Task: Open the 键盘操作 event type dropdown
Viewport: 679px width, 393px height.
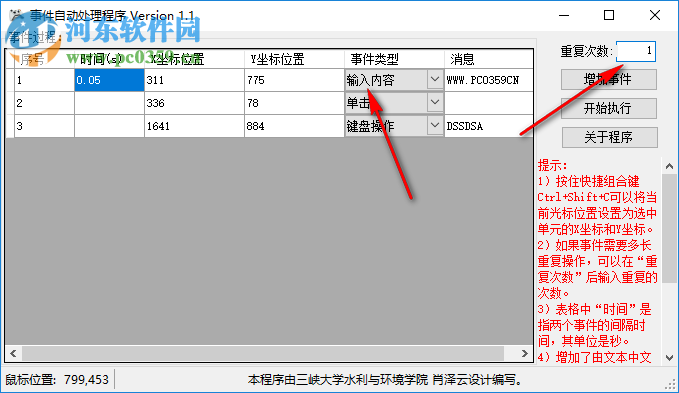Action: [x=435, y=126]
